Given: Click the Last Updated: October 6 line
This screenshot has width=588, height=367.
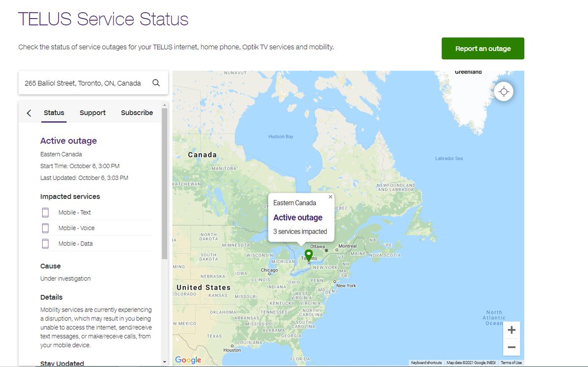Looking at the screenshot, I should coord(84,178).
